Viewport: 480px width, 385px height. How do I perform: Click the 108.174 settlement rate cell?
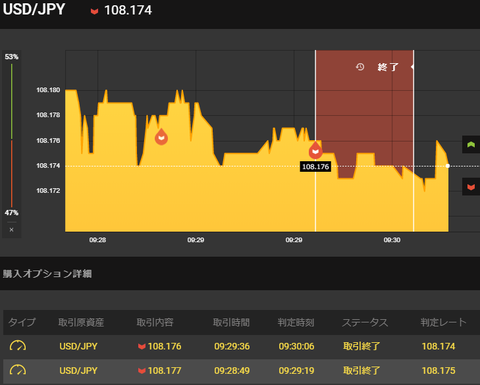tap(438, 346)
